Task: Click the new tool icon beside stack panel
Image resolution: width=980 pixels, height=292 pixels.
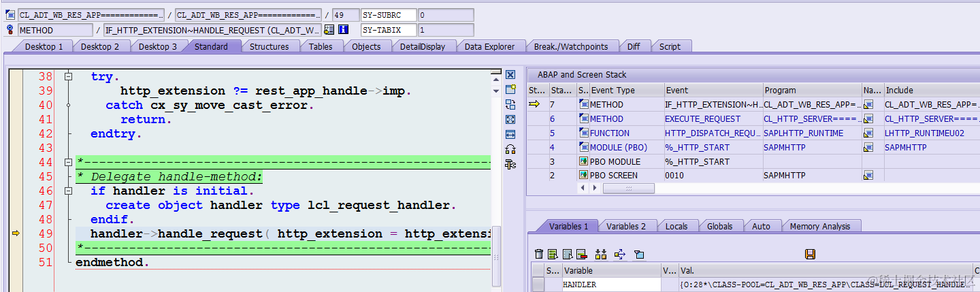Action: click(x=510, y=90)
